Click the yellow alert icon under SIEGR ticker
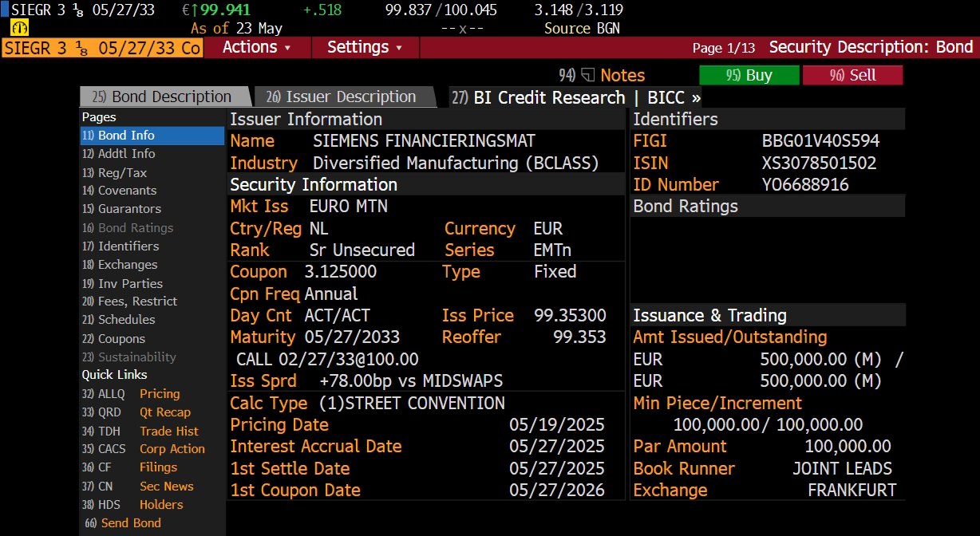980x536 pixels. (x=19, y=28)
